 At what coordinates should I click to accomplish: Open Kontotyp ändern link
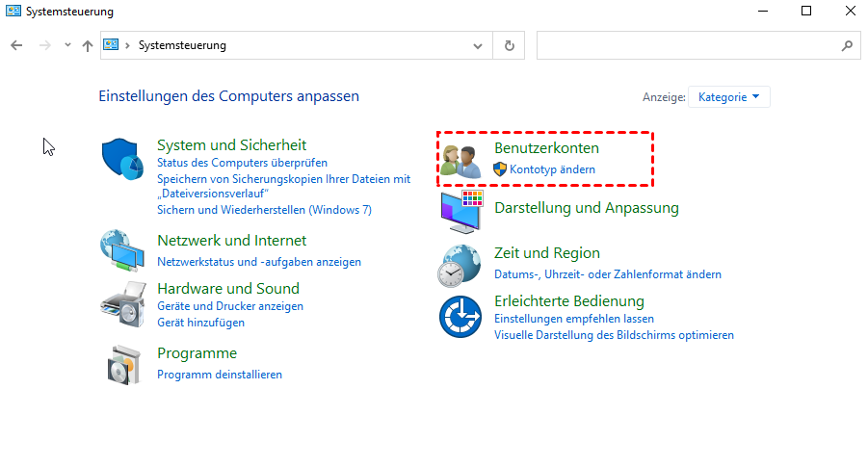552,169
